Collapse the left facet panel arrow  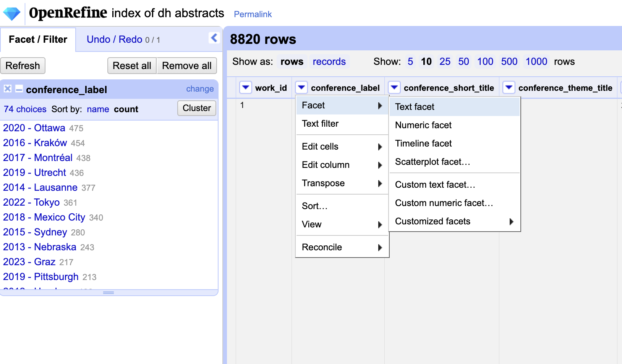pyautogui.click(x=214, y=38)
